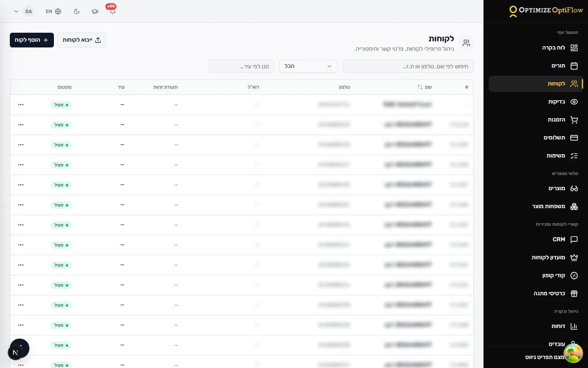Open כרטיסי מתנה gift cards item

536,294
